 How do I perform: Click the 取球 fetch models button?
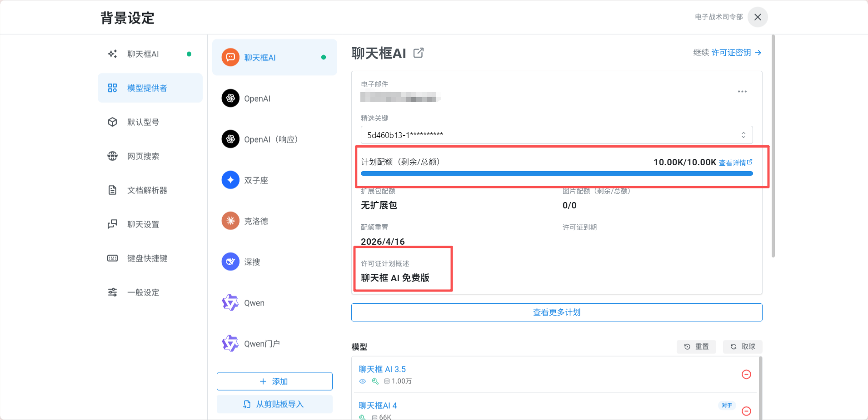coord(743,347)
